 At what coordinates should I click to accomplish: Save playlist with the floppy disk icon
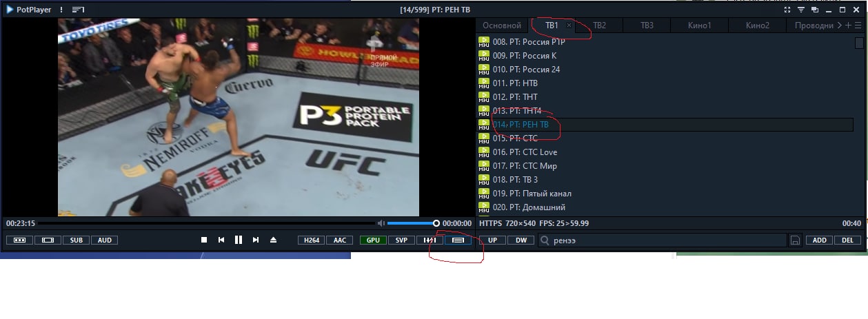[x=795, y=240]
